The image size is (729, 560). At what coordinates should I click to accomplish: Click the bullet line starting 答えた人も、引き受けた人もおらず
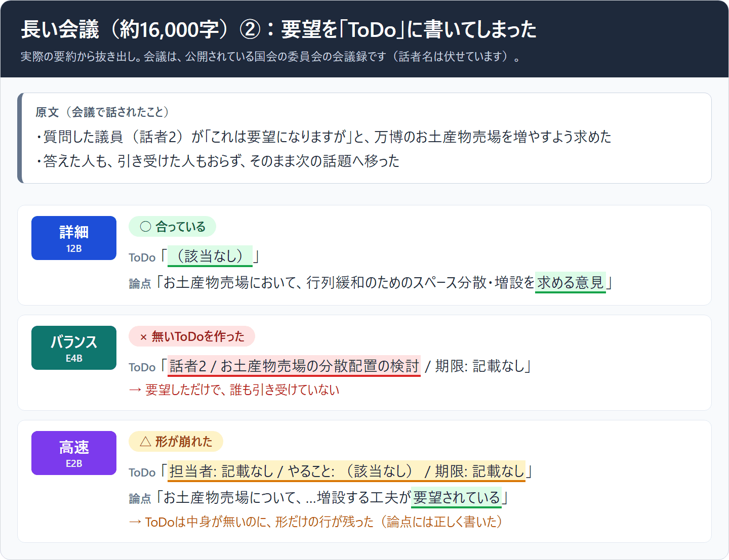217,161
